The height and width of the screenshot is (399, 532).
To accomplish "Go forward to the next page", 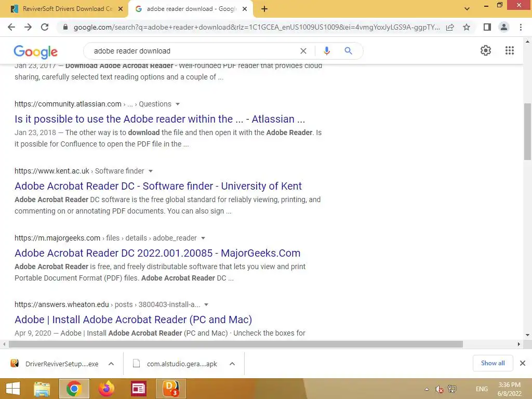I will [28, 27].
